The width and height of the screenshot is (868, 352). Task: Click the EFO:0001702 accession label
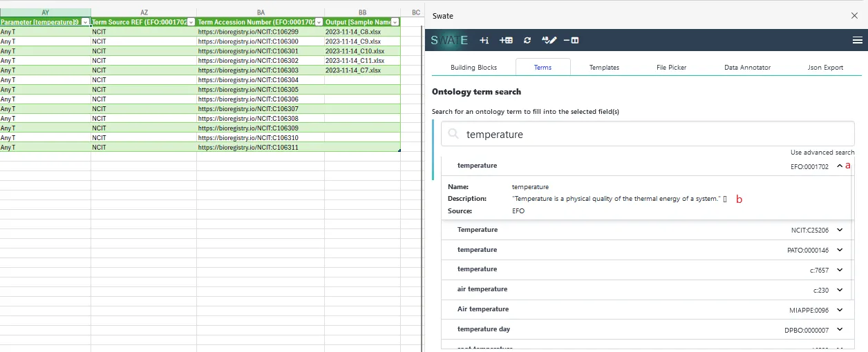[x=809, y=166]
